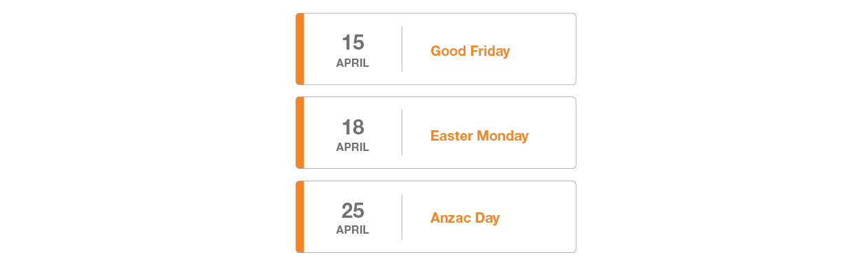This screenshot has height=264, width=868.
Task: Click the Good Friday holiday name
Action: 470,51
